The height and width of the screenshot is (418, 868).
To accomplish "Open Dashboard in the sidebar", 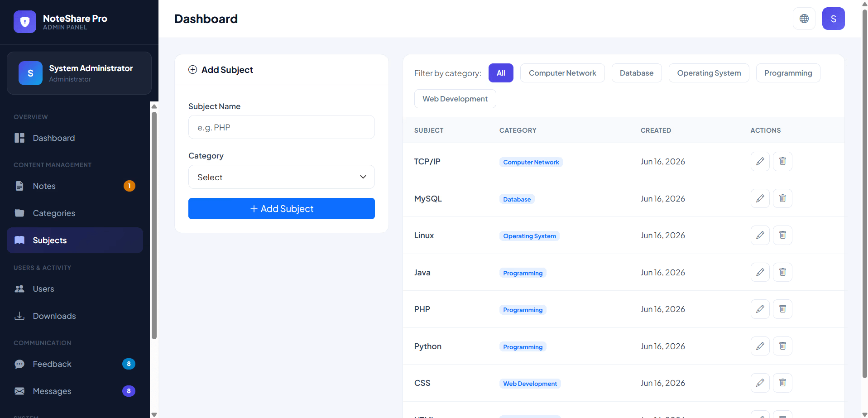I will (75, 138).
